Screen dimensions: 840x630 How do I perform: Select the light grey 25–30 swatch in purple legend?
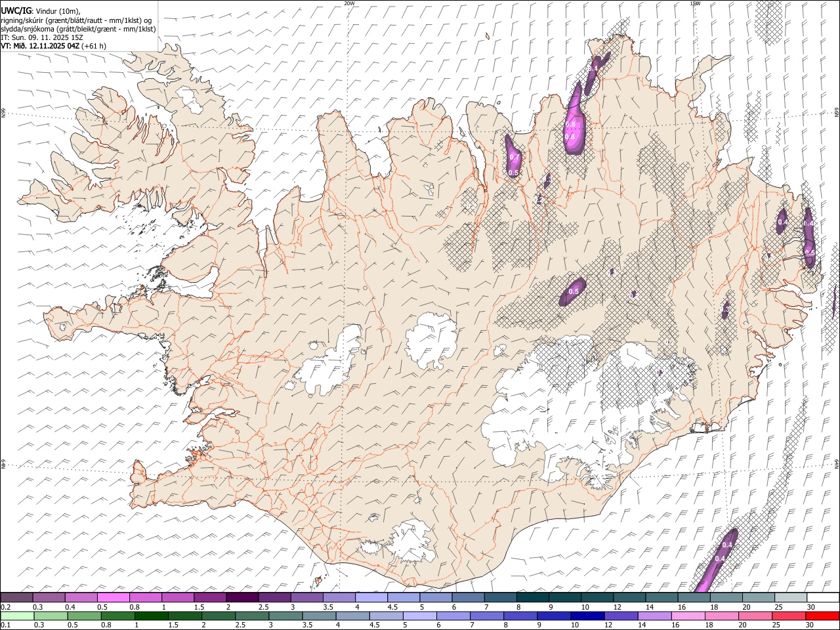(790, 597)
